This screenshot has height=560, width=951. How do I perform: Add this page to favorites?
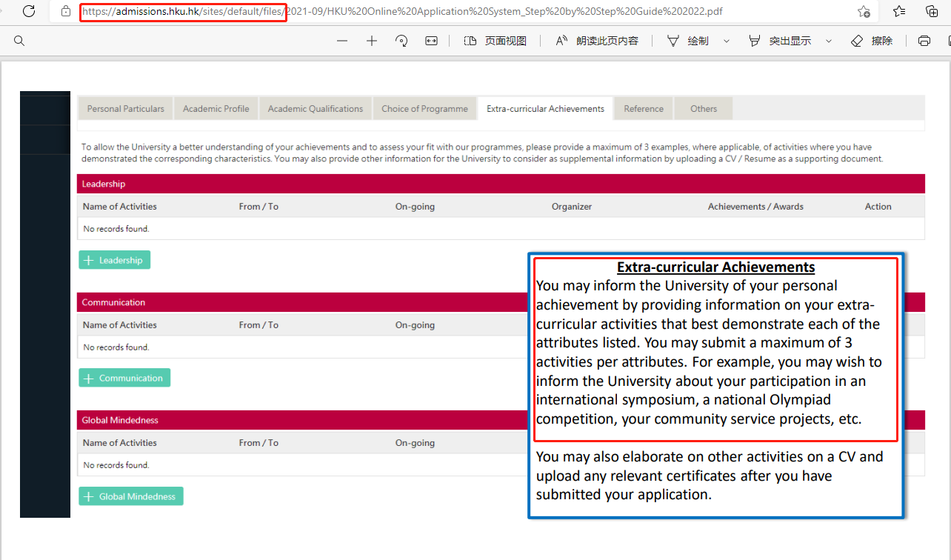tap(864, 11)
